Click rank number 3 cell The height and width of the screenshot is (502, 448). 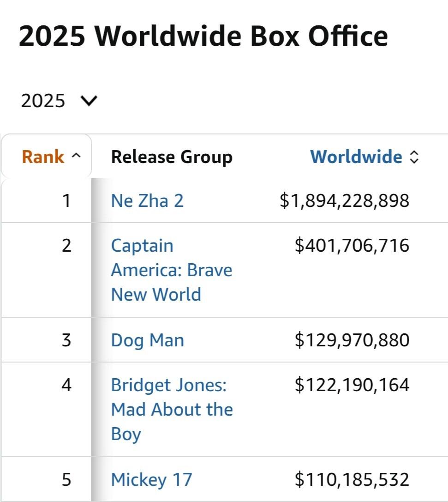[x=66, y=340]
